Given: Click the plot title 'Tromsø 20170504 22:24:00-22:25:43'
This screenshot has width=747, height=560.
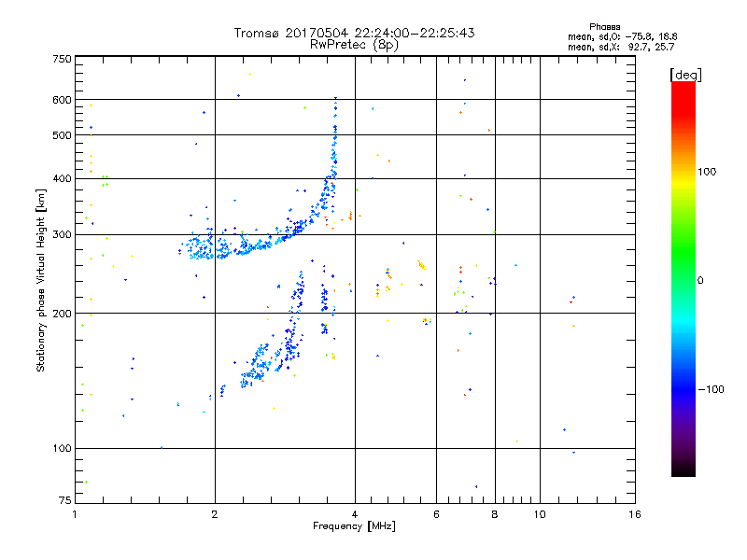Looking at the screenshot, I should coord(354,33).
